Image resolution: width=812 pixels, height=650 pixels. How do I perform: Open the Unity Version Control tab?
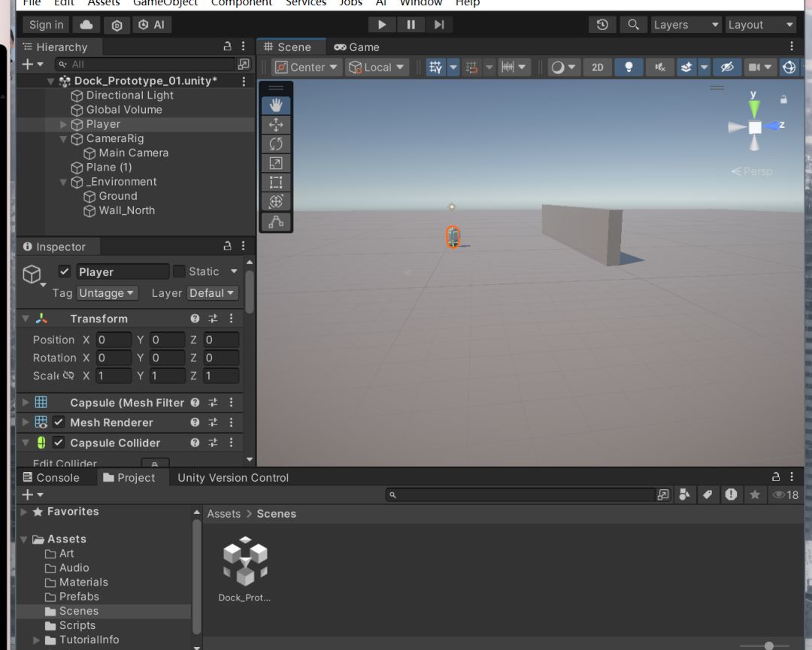point(233,478)
